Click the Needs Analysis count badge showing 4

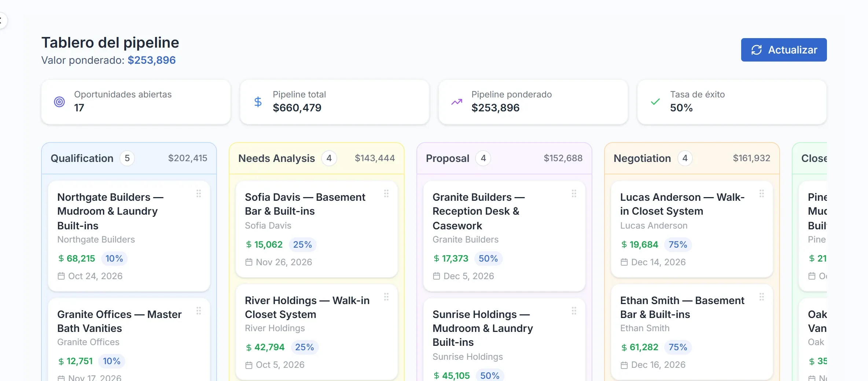pyautogui.click(x=329, y=158)
